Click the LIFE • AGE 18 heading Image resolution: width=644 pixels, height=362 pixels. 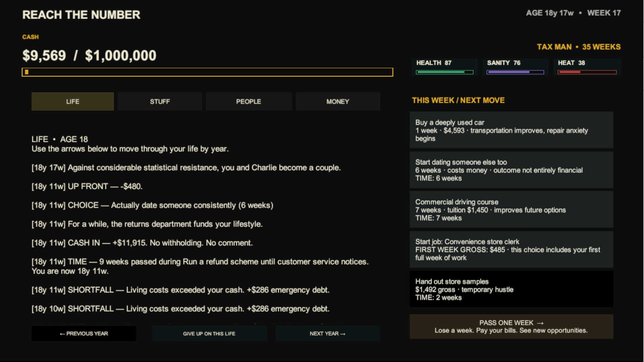coord(60,139)
